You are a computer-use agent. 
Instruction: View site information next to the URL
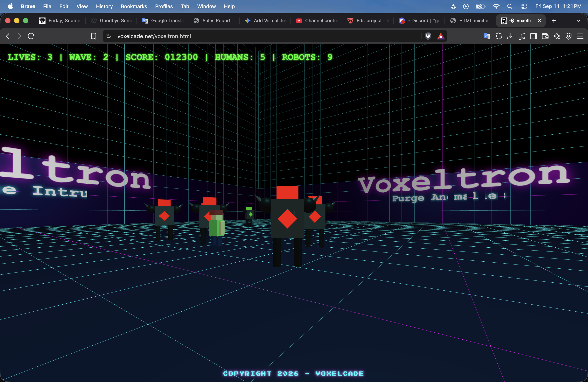tap(109, 36)
